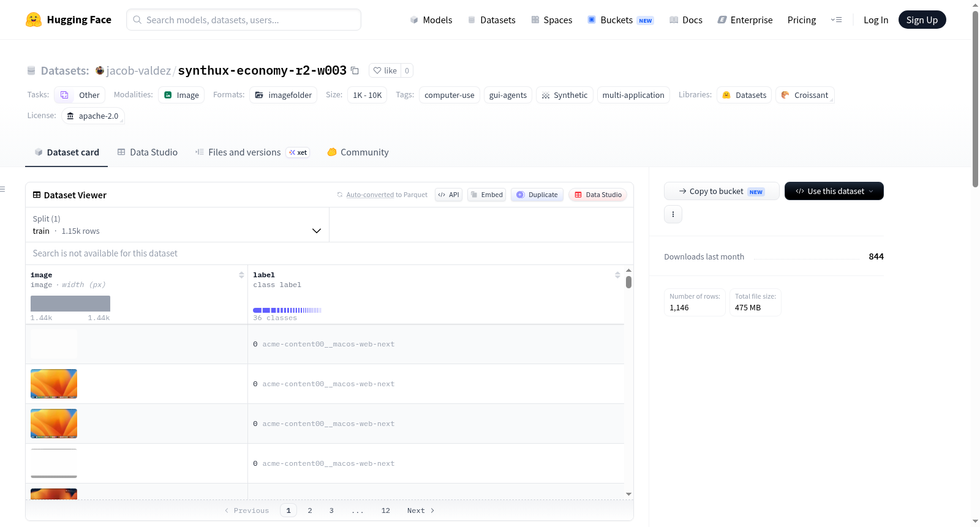The width and height of the screenshot is (980, 527).
Task: Open second row orange image thumbnail
Action: 54,384
